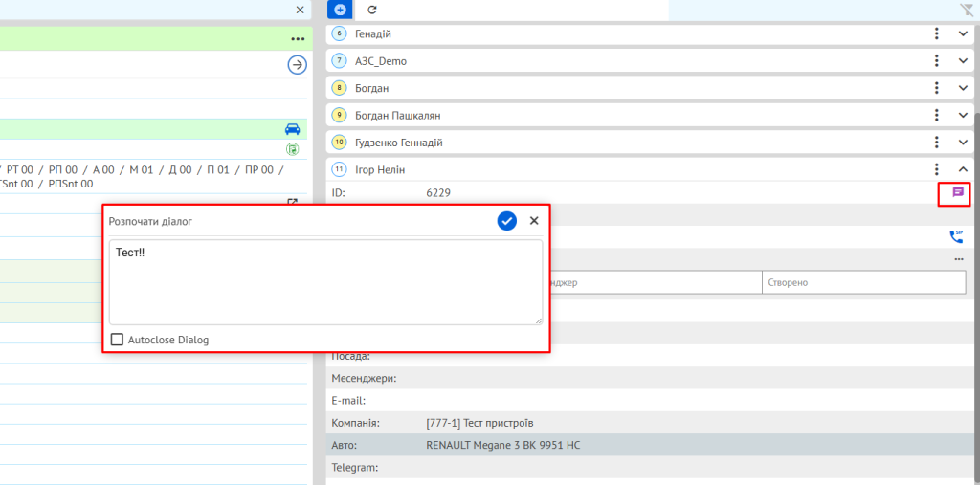Expand the Богдан Пашкалян contact row
Screen dimensions: 980x485
963,115
